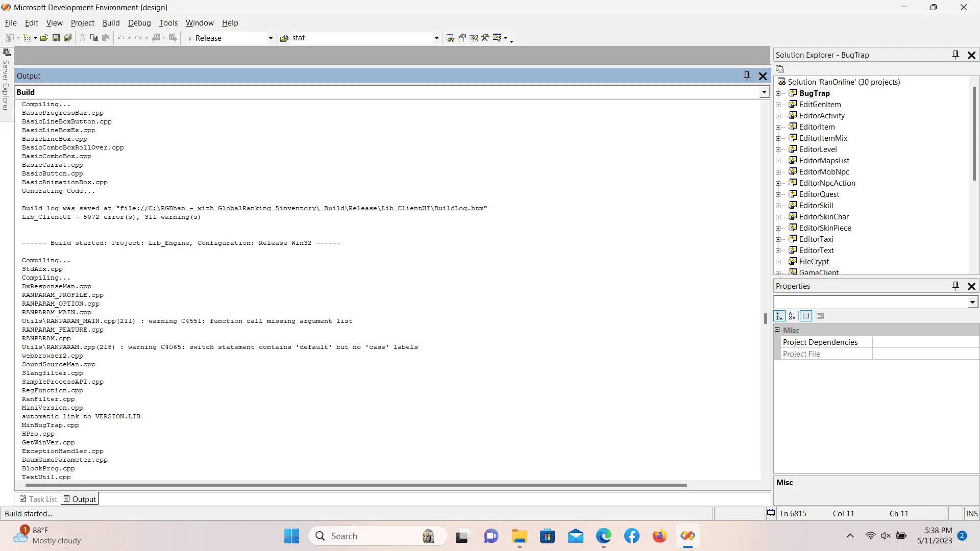Image resolution: width=980 pixels, height=551 pixels.
Task: Expand the BugTrap project node
Action: pyautogui.click(x=778, y=93)
